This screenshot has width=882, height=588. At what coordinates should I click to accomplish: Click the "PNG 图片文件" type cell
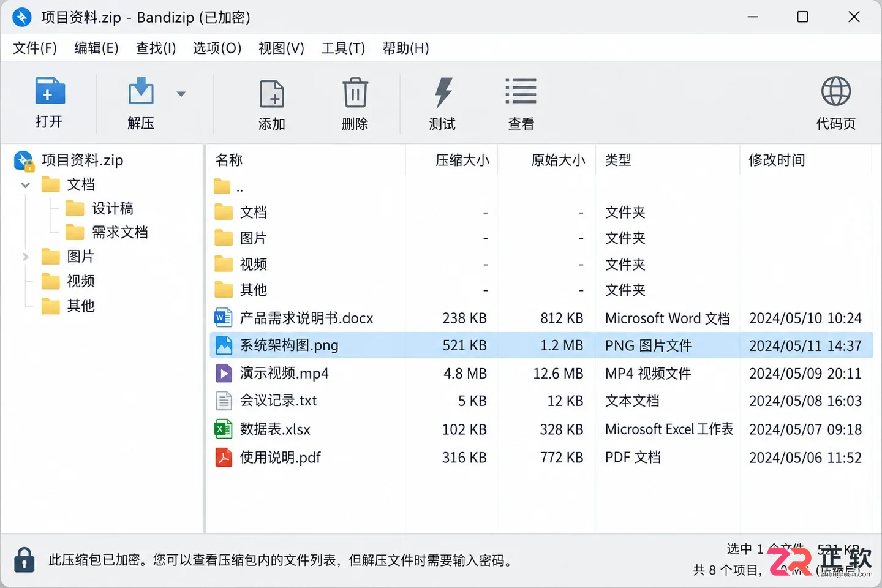pyautogui.click(x=649, y=345)
